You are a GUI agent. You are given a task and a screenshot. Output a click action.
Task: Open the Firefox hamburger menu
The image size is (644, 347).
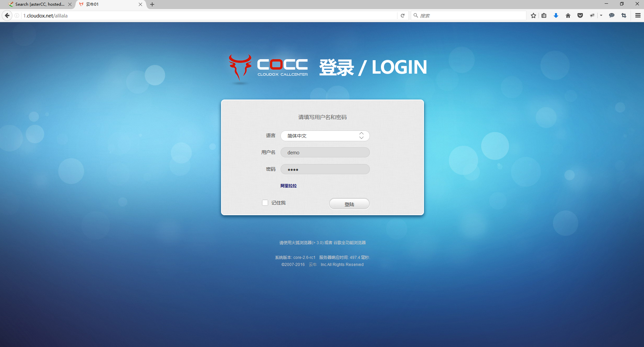[x=638, y=15]
